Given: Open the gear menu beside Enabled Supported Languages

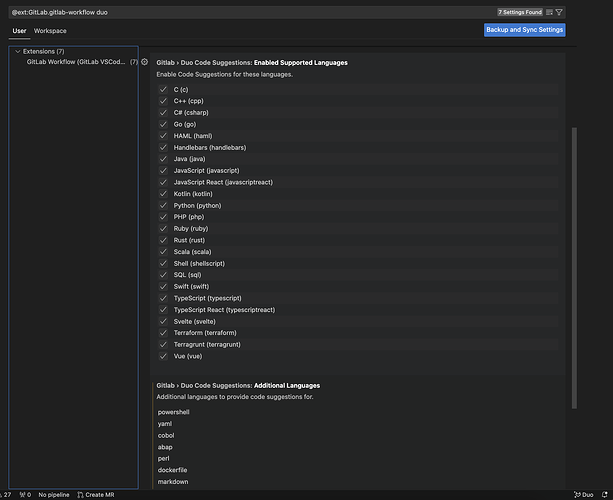Looking at the screenshot, I should click(145, 62).
